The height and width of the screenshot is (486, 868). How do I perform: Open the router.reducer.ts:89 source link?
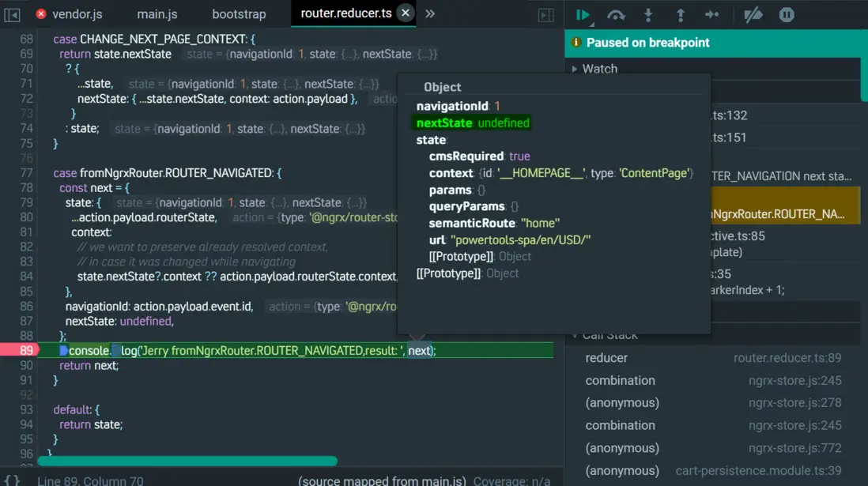tap(787, 358)
